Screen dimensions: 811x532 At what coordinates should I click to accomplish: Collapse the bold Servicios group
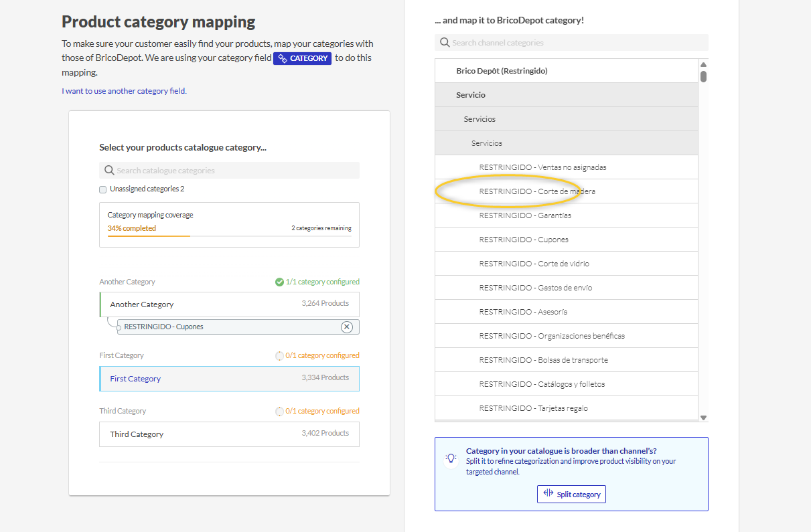(480, 119)
